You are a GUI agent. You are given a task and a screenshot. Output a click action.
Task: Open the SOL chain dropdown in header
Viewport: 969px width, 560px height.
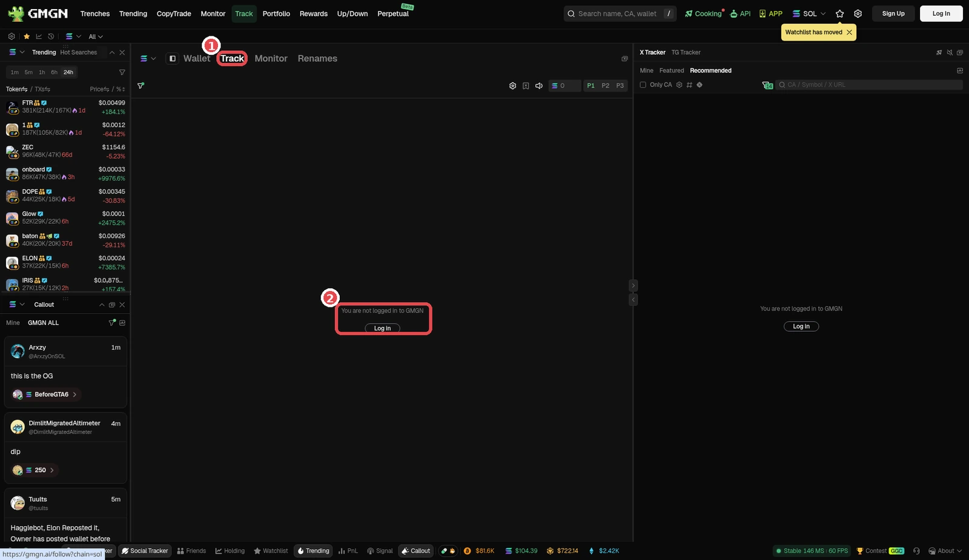pos(809,13)
